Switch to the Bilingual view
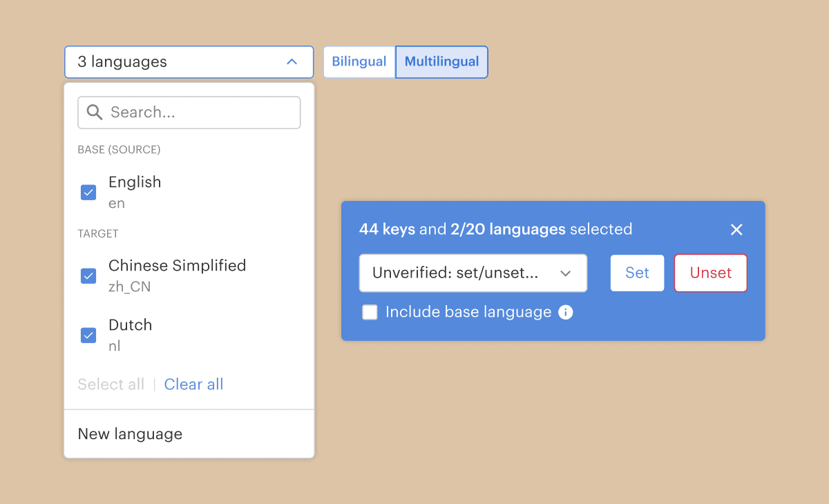This screenshot has width=829, height=504. click(359, 62)
